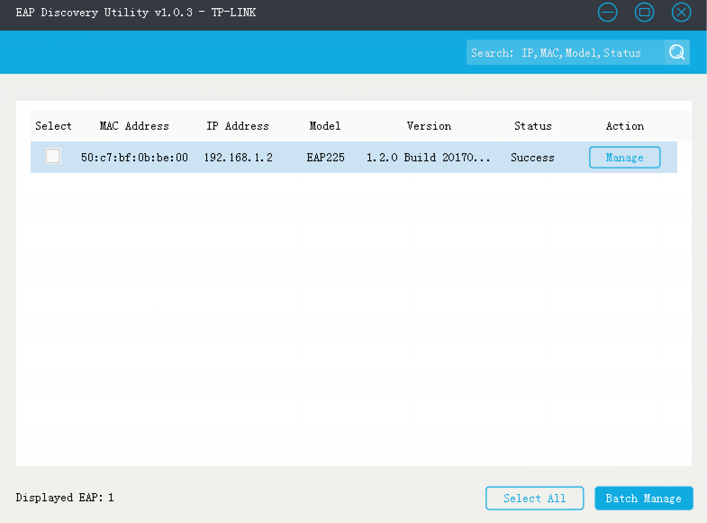Check the box for the EAP225 device
The image size is (707, 523).
pyautogui.click(x=53, y=157)
